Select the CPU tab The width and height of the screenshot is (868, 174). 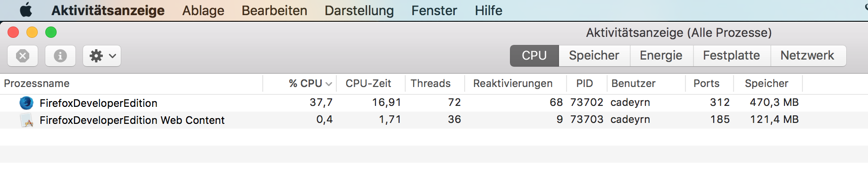(534, 56)
